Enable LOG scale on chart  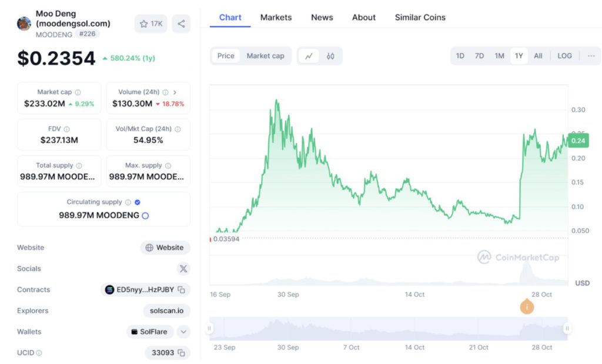[564, 56]
